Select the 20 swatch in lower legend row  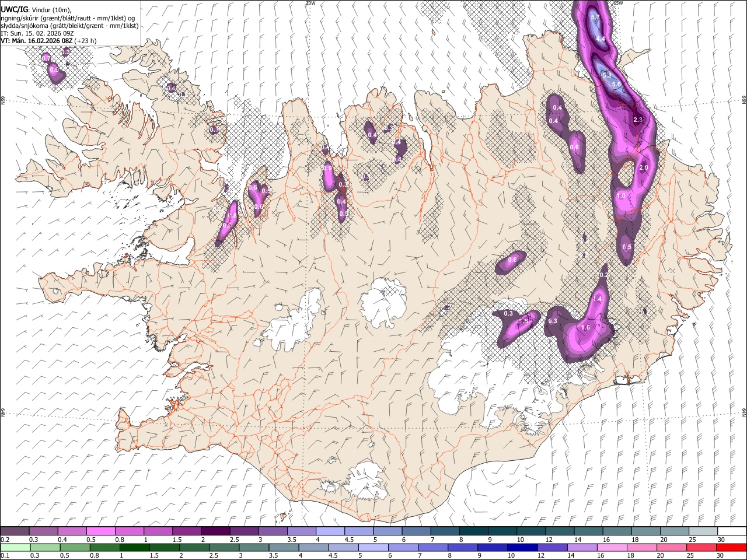pos(671,548)
